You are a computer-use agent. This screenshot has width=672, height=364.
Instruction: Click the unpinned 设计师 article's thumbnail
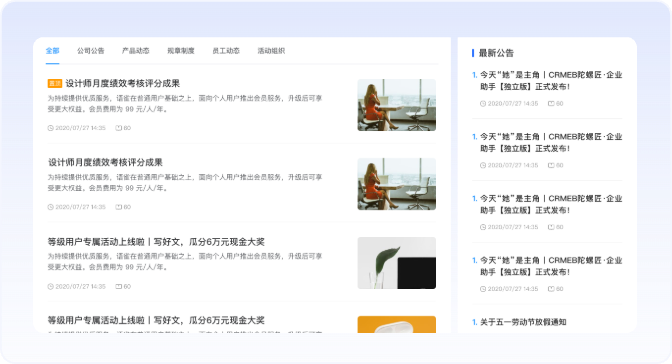pos(396,184)
